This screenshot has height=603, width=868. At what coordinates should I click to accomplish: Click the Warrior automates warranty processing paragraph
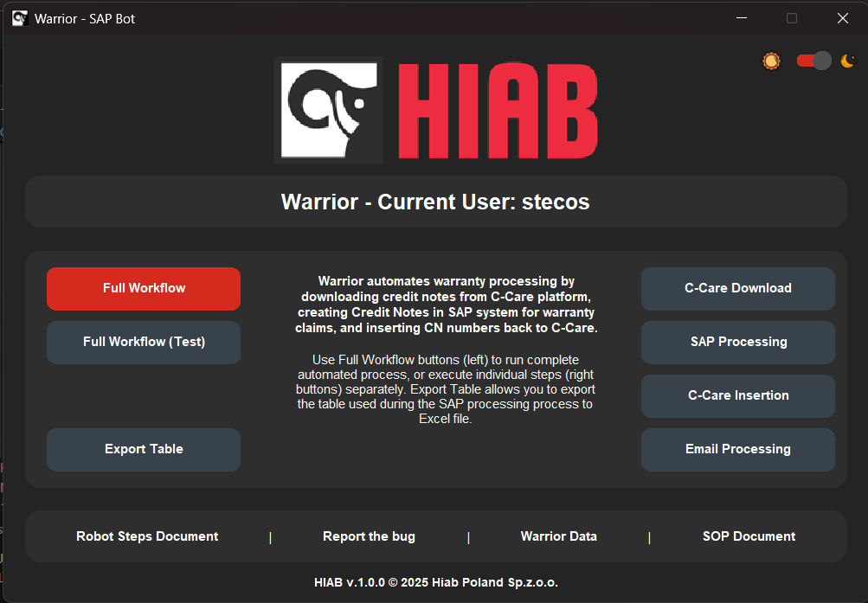coord(447,305)
